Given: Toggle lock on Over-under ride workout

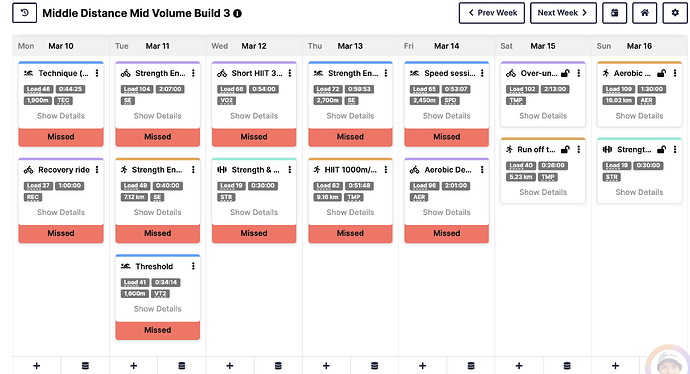Looking at the screenshot, I should point(565,73).
